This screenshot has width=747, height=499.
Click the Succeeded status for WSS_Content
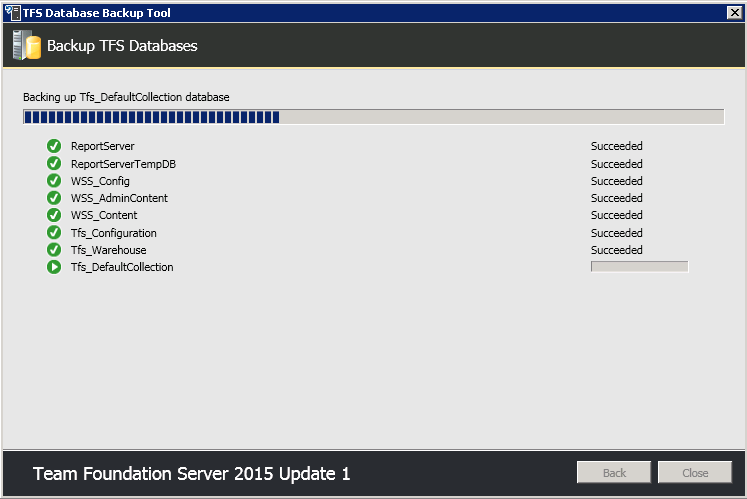point(616,215)
